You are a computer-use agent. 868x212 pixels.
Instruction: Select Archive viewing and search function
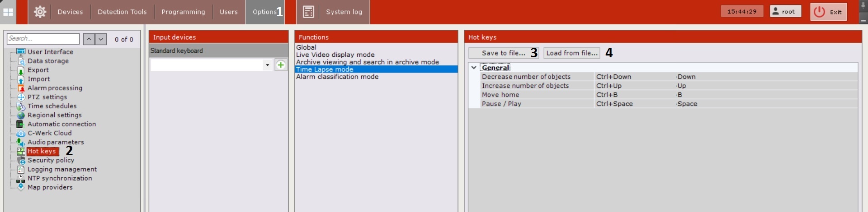point(367,62)
